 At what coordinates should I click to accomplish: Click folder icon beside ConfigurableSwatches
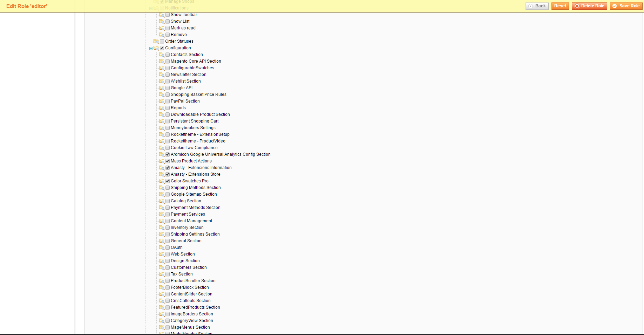pos(162,68)
